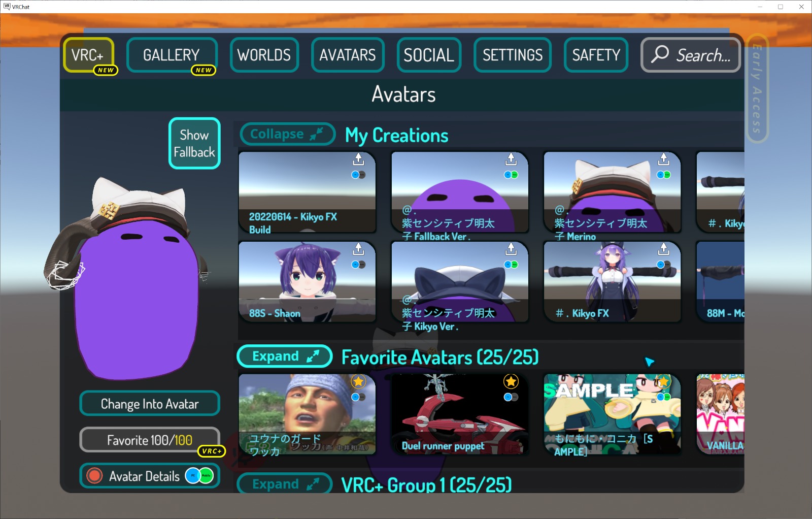
Task: Click red record icon in Avatar Details
Action: [x=94, y=476]
